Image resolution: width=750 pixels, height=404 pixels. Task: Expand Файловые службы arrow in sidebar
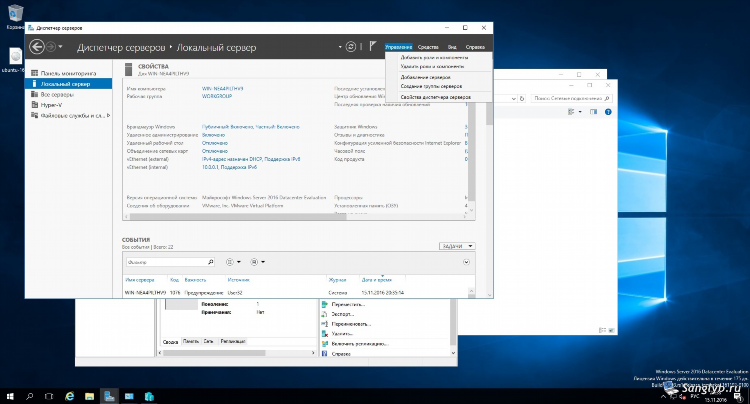[x=109, y=115]
